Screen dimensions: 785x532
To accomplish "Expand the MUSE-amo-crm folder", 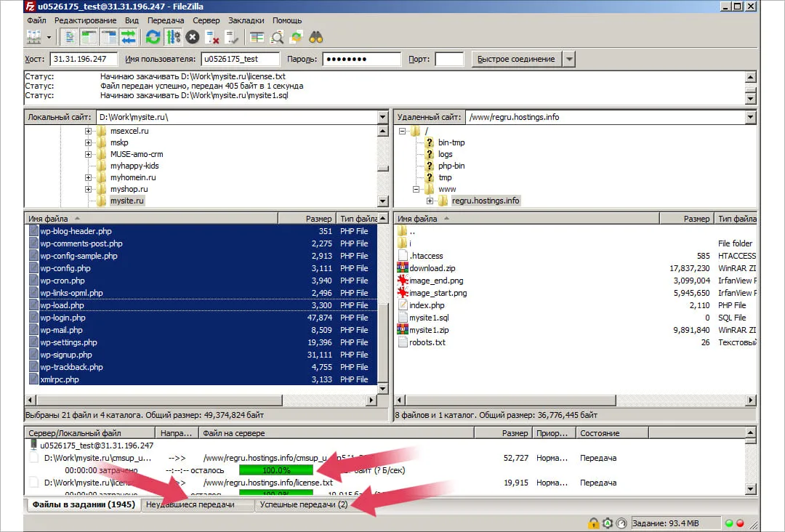I will click(88, 154).
